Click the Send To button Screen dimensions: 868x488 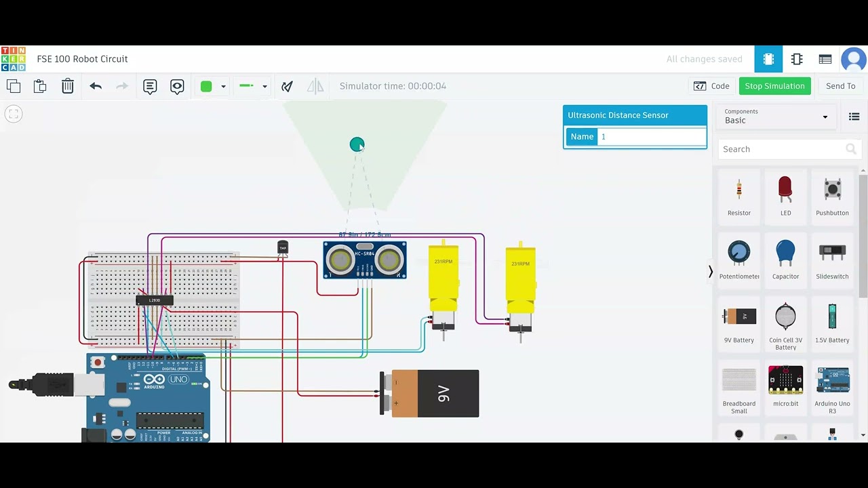pos(840,86)
